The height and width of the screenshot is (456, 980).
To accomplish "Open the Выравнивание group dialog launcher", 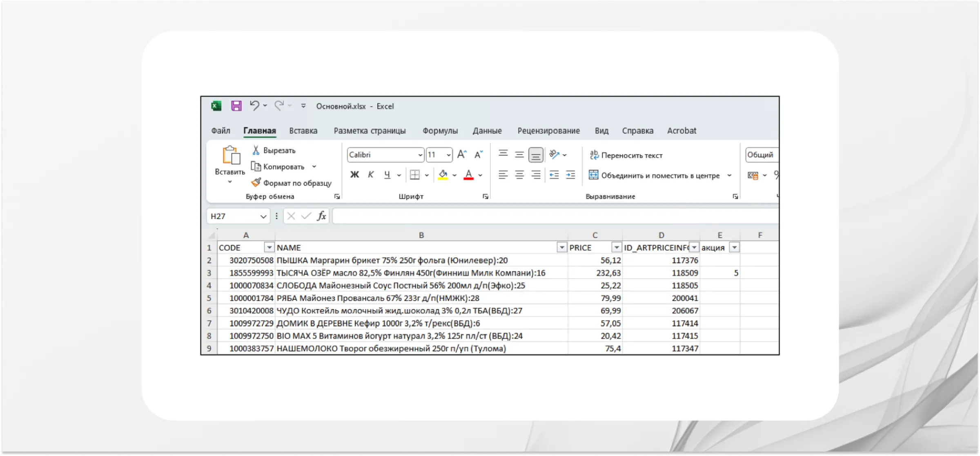I will coord(735,197).
